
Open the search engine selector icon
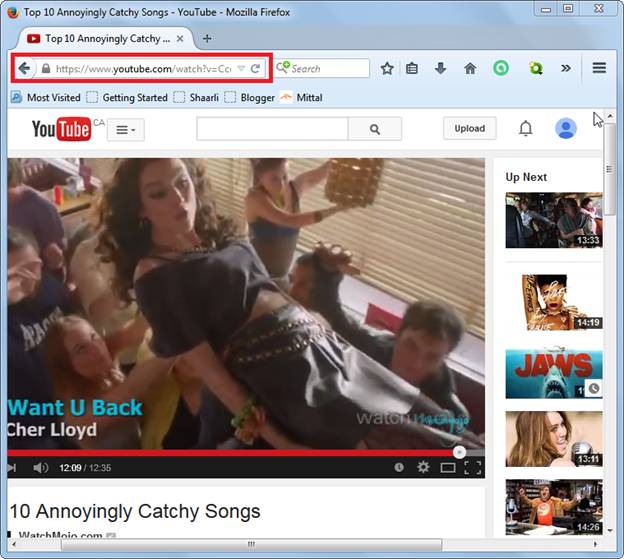coord(283,67)
